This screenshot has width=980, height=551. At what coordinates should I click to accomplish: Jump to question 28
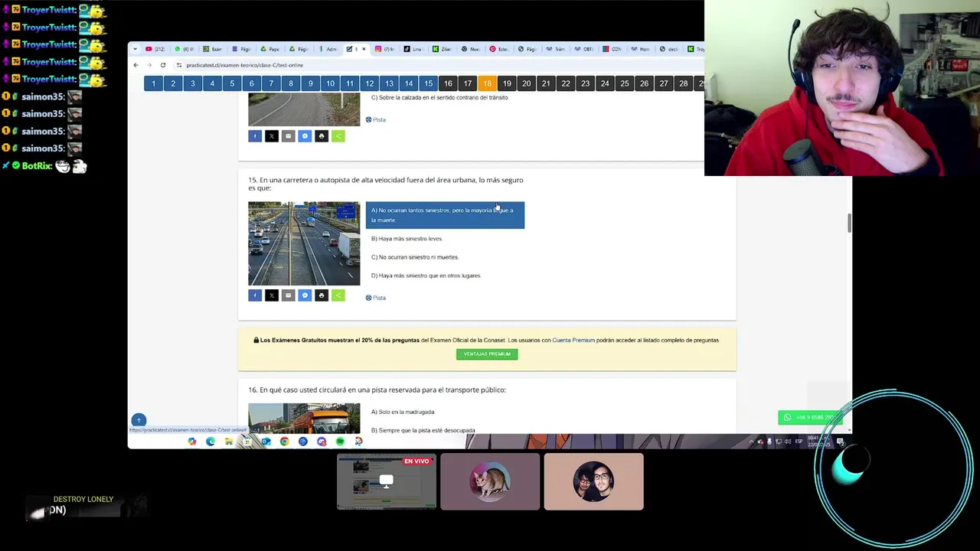tap(683, 83)
